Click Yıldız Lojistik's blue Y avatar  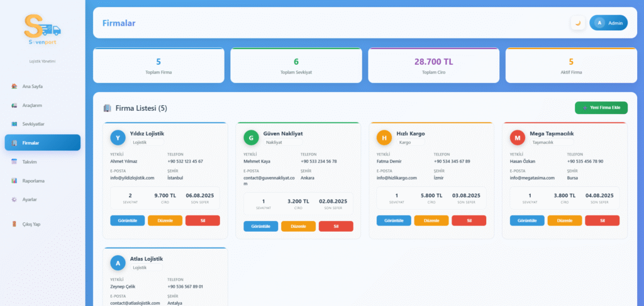(x=118, y=137)
